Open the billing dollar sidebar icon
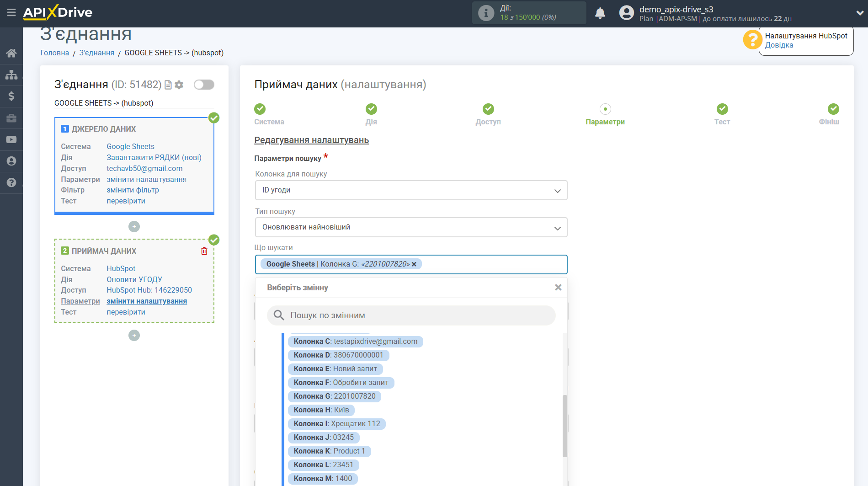868x486 pixels. [x=11, y=96]
